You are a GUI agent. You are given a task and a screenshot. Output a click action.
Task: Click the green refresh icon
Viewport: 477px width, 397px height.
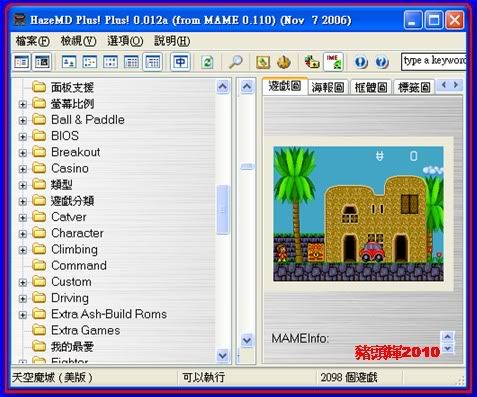(x=208, y=62)
